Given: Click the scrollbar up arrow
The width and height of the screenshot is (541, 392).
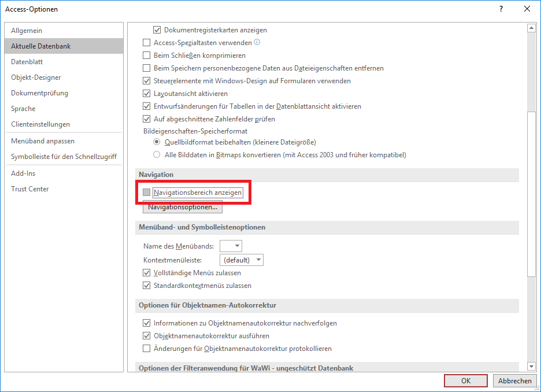Looking at the screenshot, I should coord(531,28).
